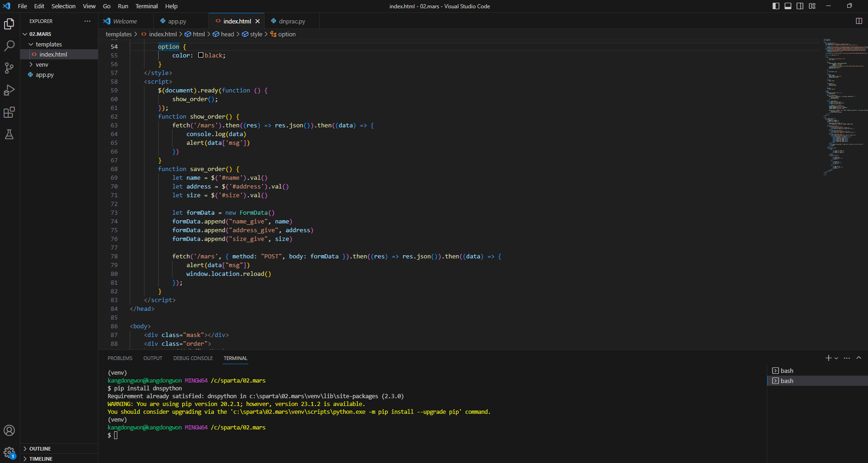Open the new terminal launch profile dropdown

click(836, 358)
